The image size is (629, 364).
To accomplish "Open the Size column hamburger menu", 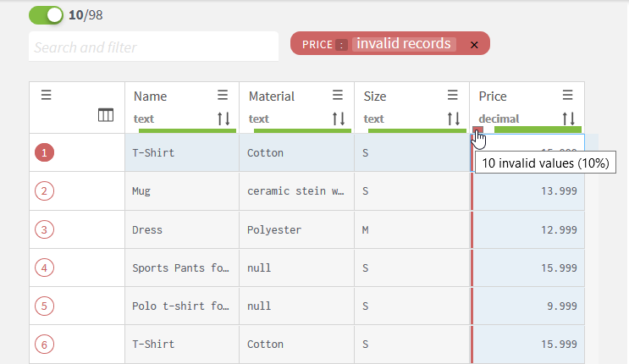I will point(453,96).
